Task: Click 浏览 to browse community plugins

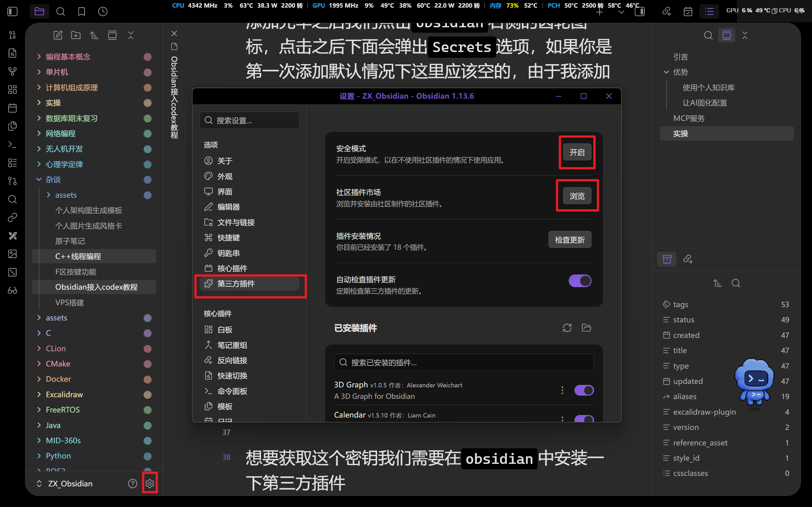Action: tap(577, 196)
